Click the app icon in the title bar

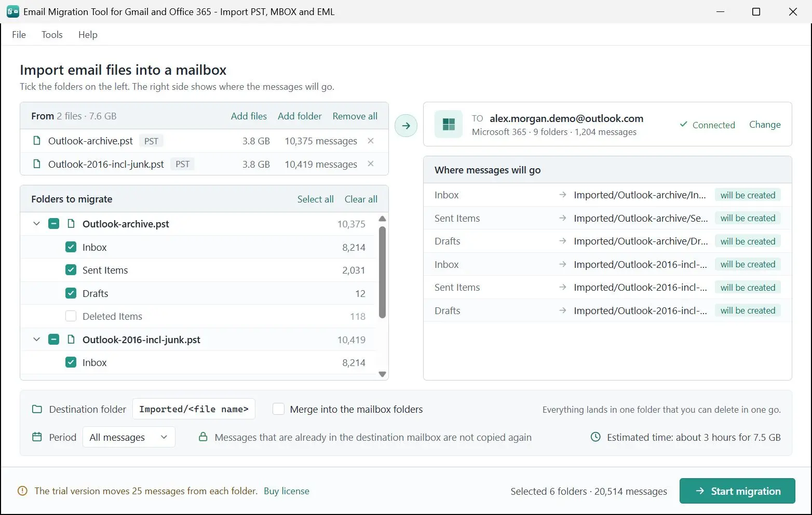(13, 11)
